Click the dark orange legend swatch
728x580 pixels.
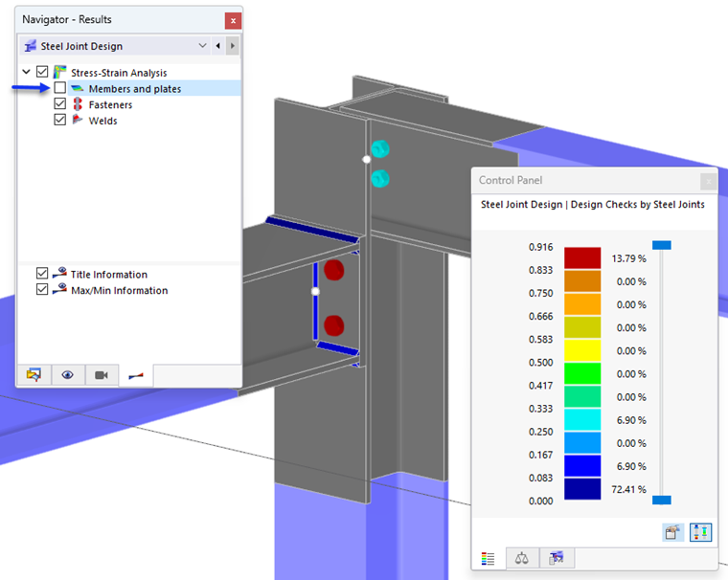point(582,281)
